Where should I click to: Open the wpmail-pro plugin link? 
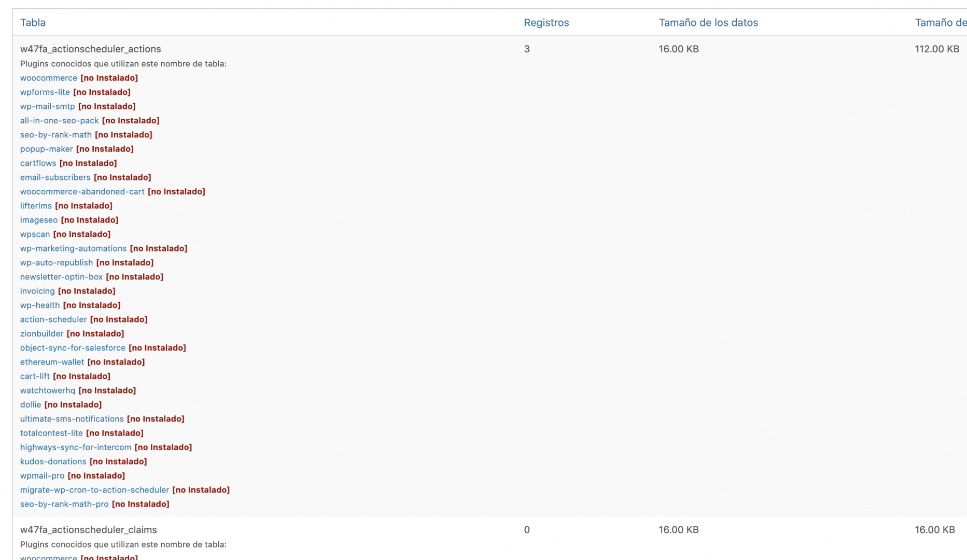(x=43, y=475)
